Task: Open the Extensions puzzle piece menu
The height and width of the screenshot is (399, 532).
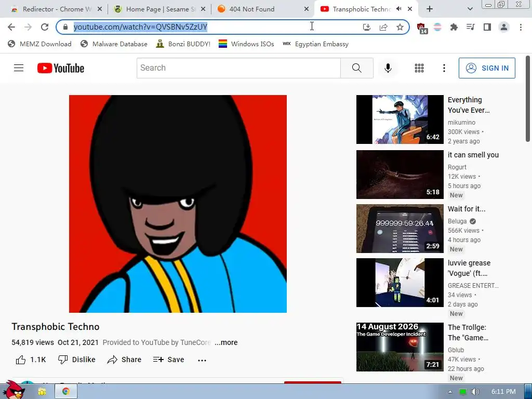Action: 454,27
